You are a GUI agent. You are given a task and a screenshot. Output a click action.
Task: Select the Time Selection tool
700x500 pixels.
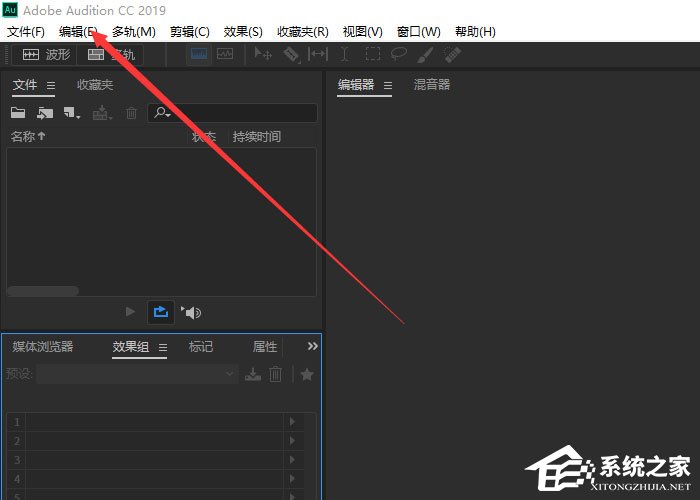(344, 54)
